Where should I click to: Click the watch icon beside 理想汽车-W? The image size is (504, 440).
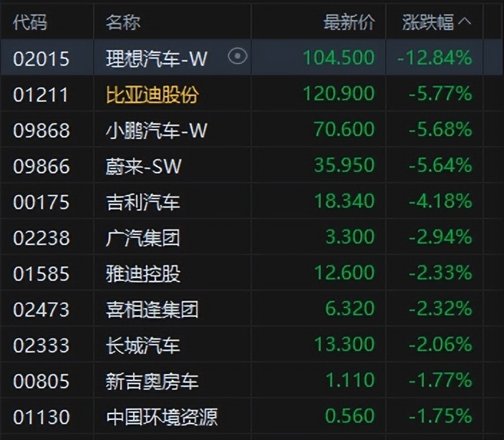tap(238, 57)
